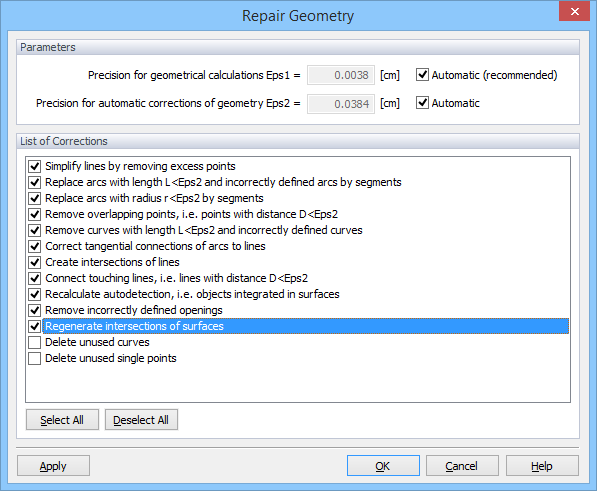This screenshot has width=597, height=491.
Task: Toggle Simplify lines by removing excess points
Action: 35,166
